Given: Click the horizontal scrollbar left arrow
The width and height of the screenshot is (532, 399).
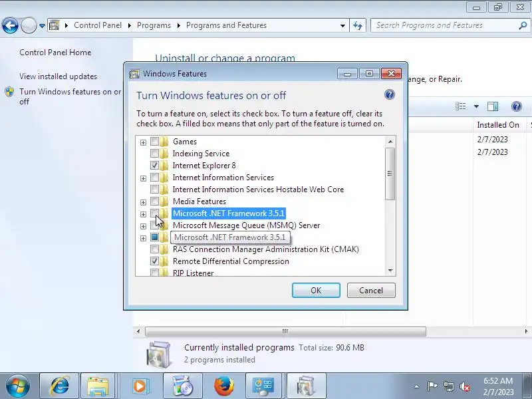Looking at the screenshot, I should coord(138,331).
